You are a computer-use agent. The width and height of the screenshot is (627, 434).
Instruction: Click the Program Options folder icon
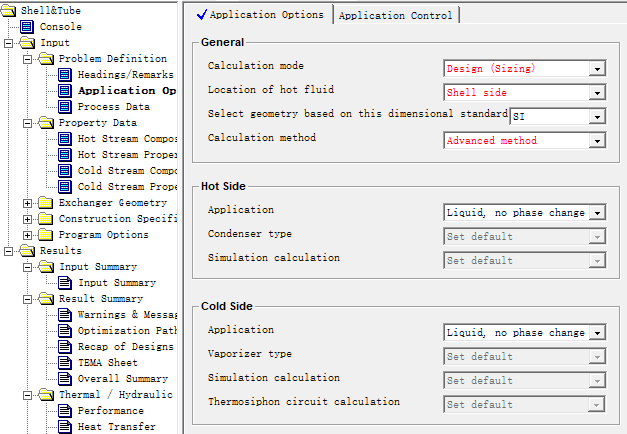pyautogui.click(x=46, y=235)
